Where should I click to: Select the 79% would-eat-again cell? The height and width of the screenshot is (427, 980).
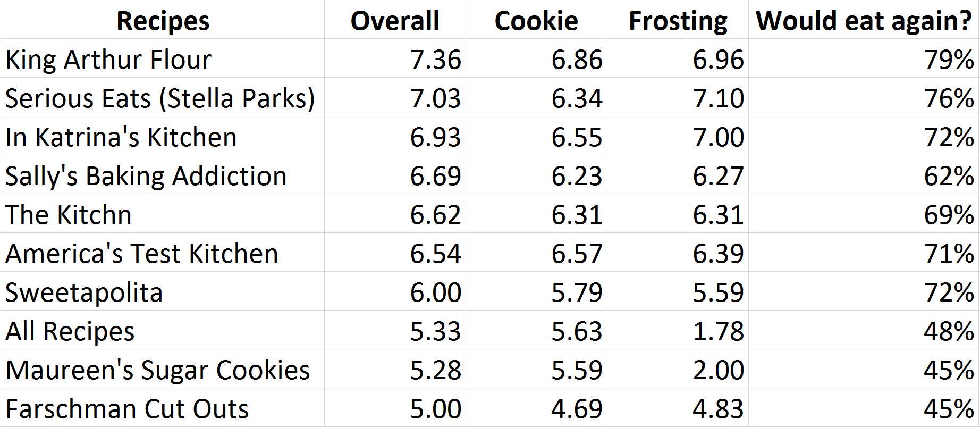pyautogui.click(x=864, y=58)
